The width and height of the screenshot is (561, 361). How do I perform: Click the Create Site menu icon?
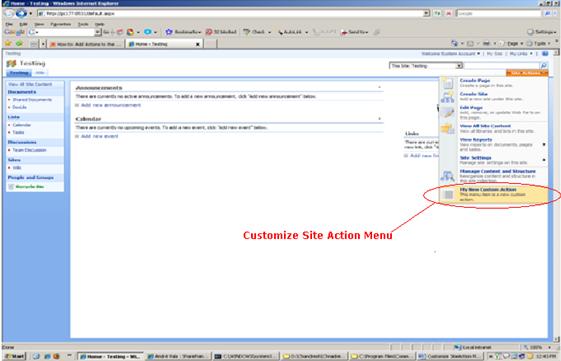pyautogui.click(x=448, y=97)
